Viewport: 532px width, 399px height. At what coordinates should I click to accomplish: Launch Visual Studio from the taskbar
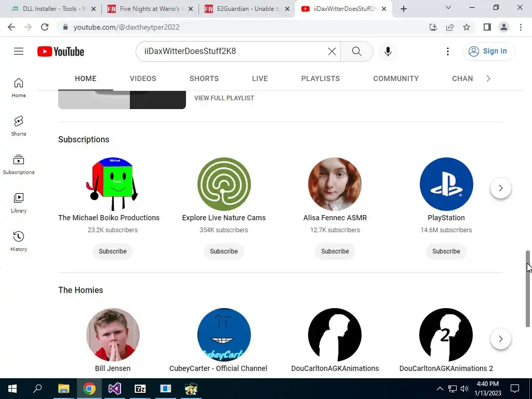tap(115, 389)
